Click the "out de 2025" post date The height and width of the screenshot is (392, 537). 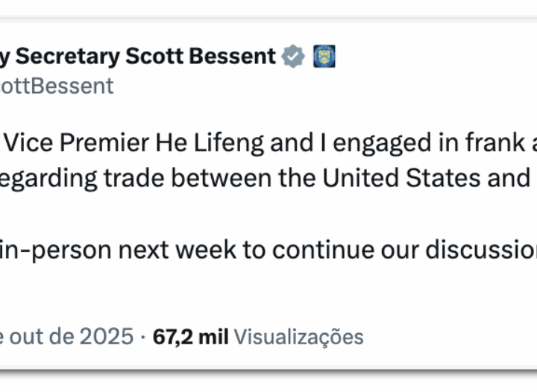click(70, 337)
